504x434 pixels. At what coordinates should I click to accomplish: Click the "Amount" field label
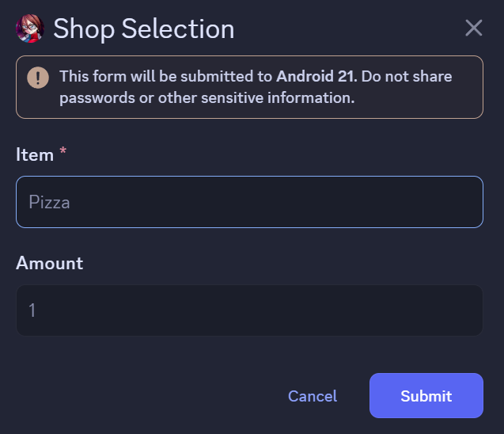pyautogui.click(x=49, y=263)
